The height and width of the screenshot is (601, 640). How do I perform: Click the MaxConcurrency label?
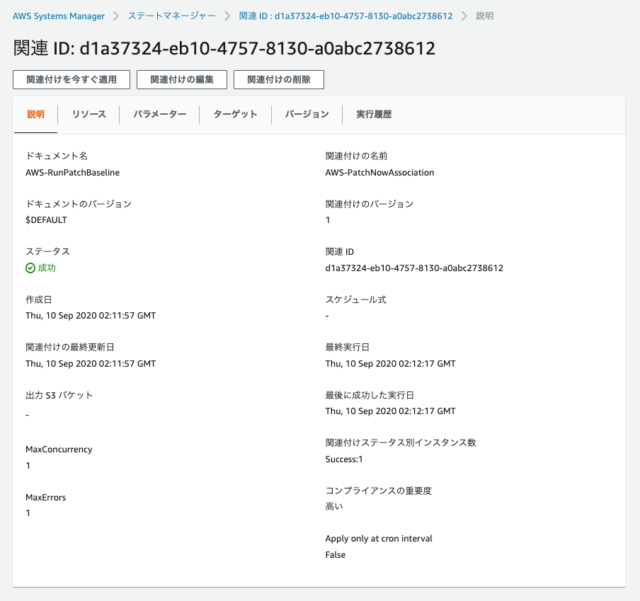(x=59, y=449)
